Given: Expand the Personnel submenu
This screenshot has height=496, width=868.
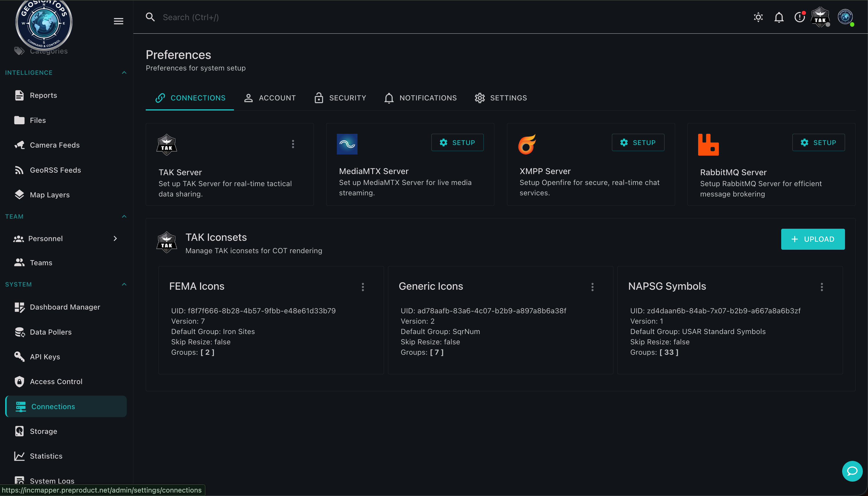Looking at the screenshot, I should click(115, 239).
